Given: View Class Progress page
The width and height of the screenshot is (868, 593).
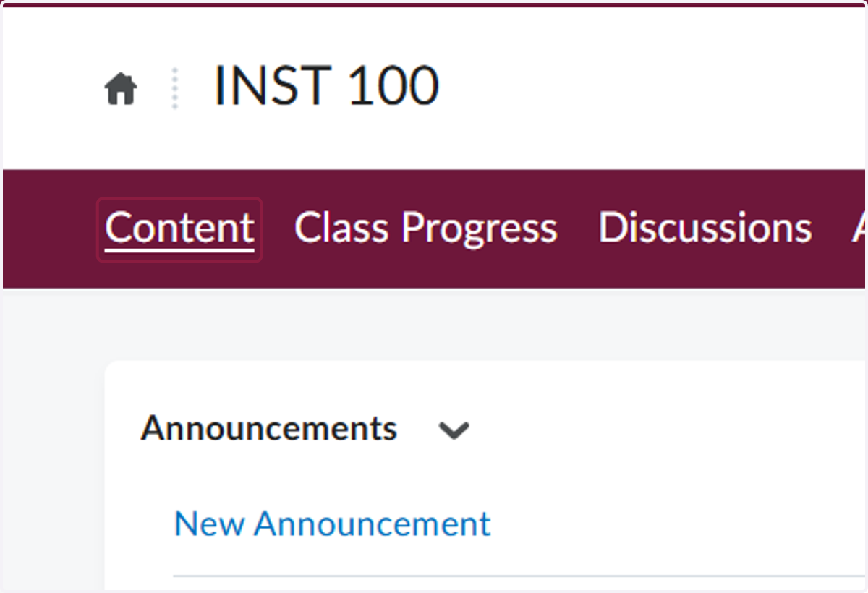Looking at the screenshot, I should (x=425, y=229).
